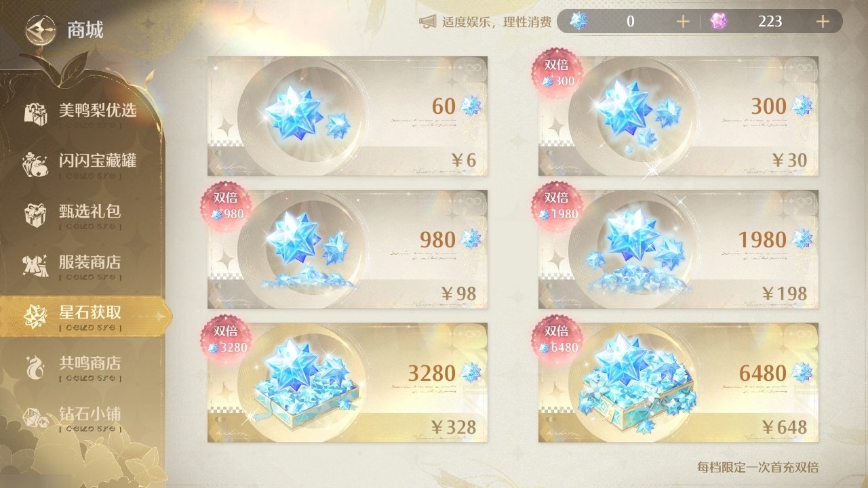
Task: Select the 3280 star stones box for ¥328
Action: click(347, 382)
